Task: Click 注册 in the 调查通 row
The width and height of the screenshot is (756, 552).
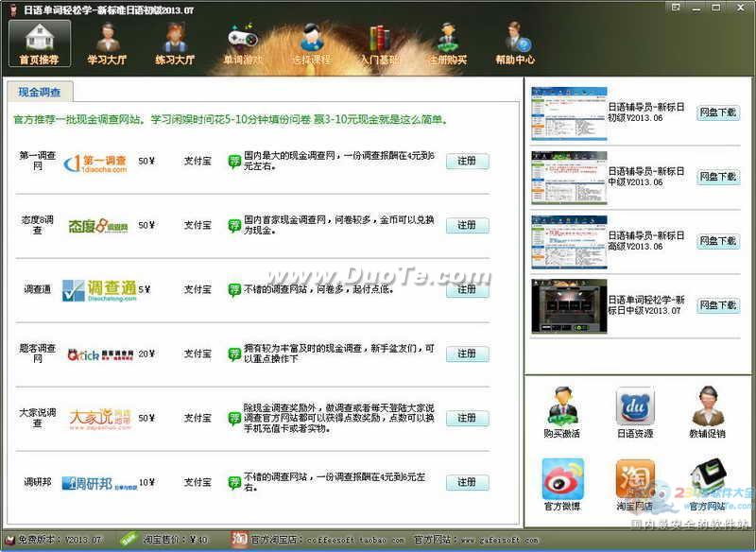Action: (467, 290)
